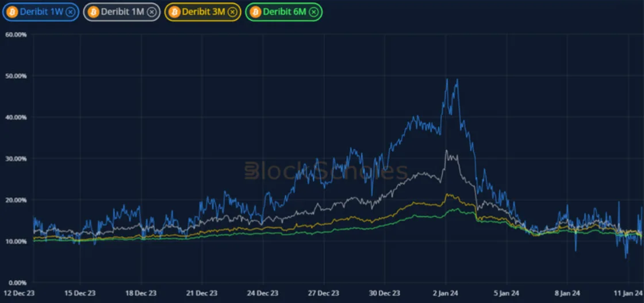The width and height of the screenshot is (644, 303).
Task: Click the 18 Dec 23 date label
Action: point(141,293)
